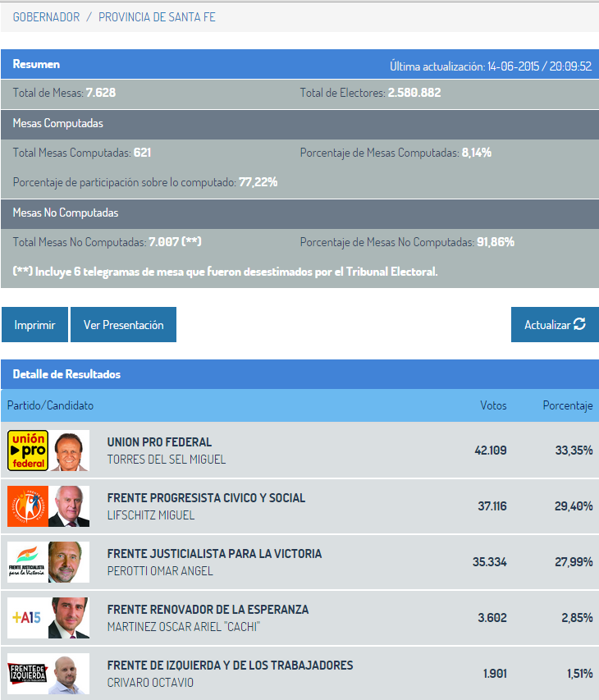Refresh results with the Actualizar button

point(555,324)
